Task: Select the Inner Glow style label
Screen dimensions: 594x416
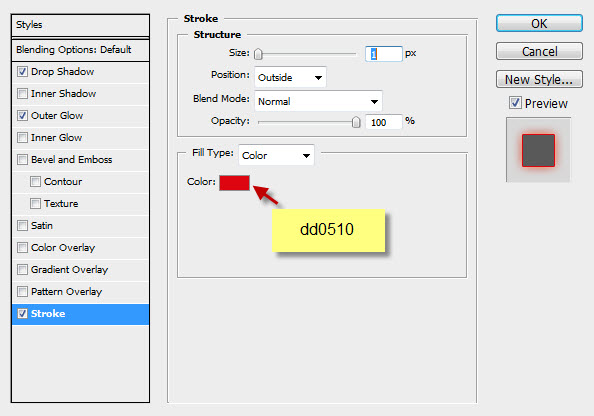Action: pos(56,137)
